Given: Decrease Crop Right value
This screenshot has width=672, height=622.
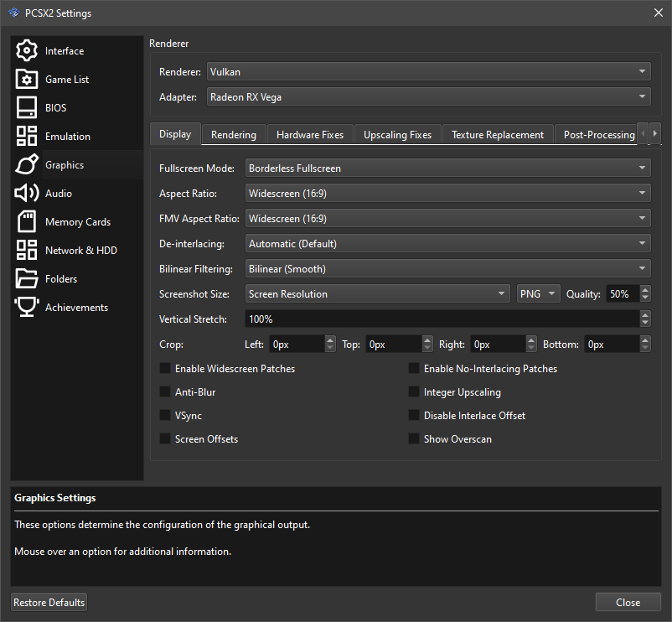Looking at the screenshot, I should pos(531,348).
